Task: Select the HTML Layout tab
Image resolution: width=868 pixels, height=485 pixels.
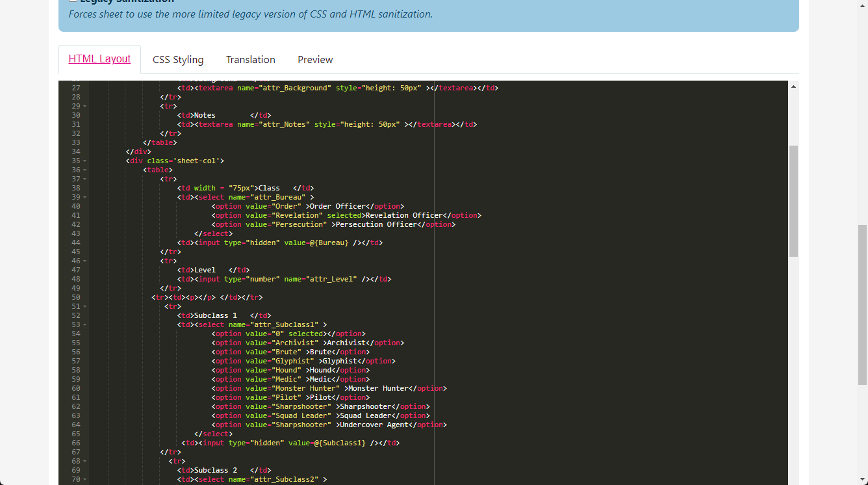Action: click(99, 59)
